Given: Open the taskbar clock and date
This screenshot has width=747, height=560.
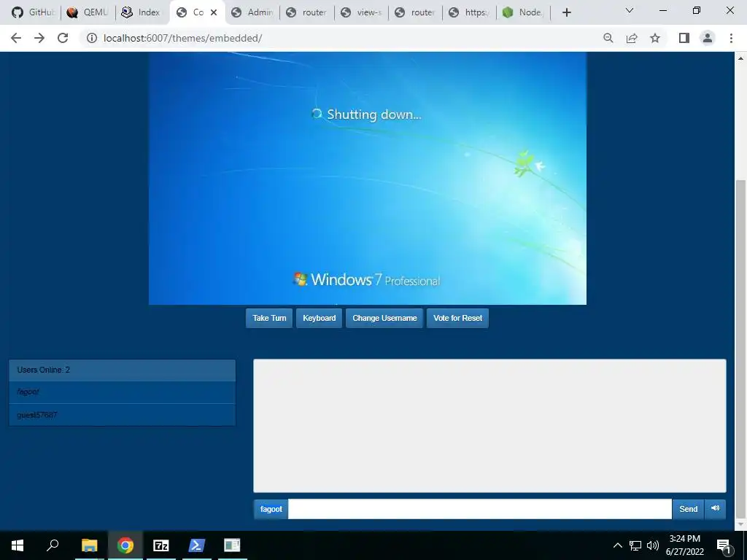Looking at the screenshot, I should [x=684, y=545].
